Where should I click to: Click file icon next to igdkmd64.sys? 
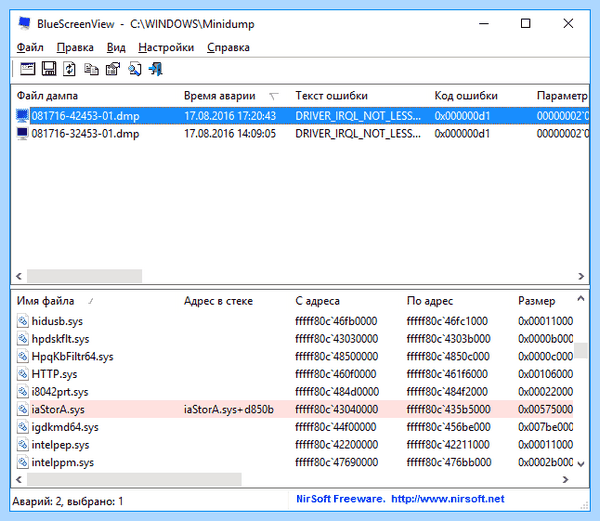pyautogui.click(x=23, y=427)
